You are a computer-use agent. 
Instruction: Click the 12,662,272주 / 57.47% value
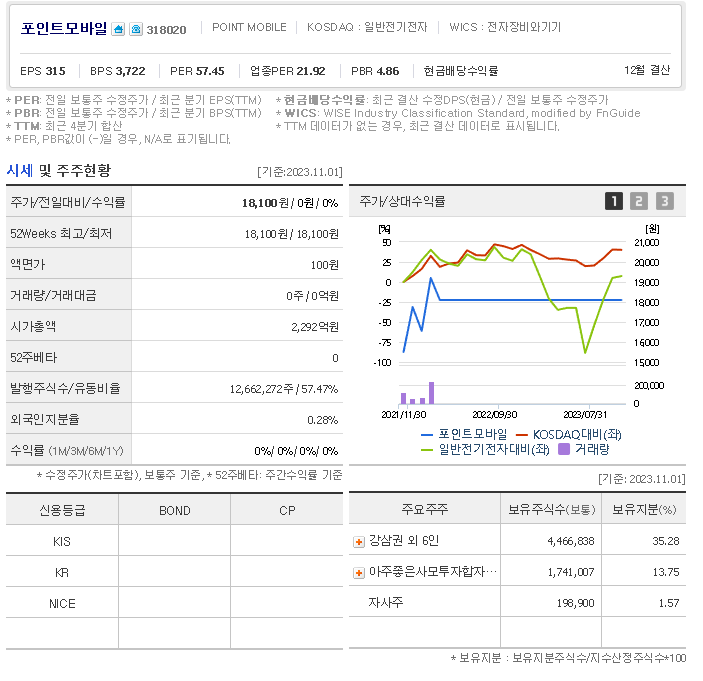(x=284, y=389)
